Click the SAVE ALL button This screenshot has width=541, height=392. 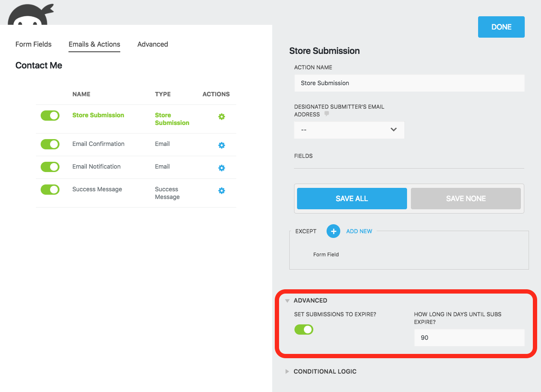click(352, 198)
